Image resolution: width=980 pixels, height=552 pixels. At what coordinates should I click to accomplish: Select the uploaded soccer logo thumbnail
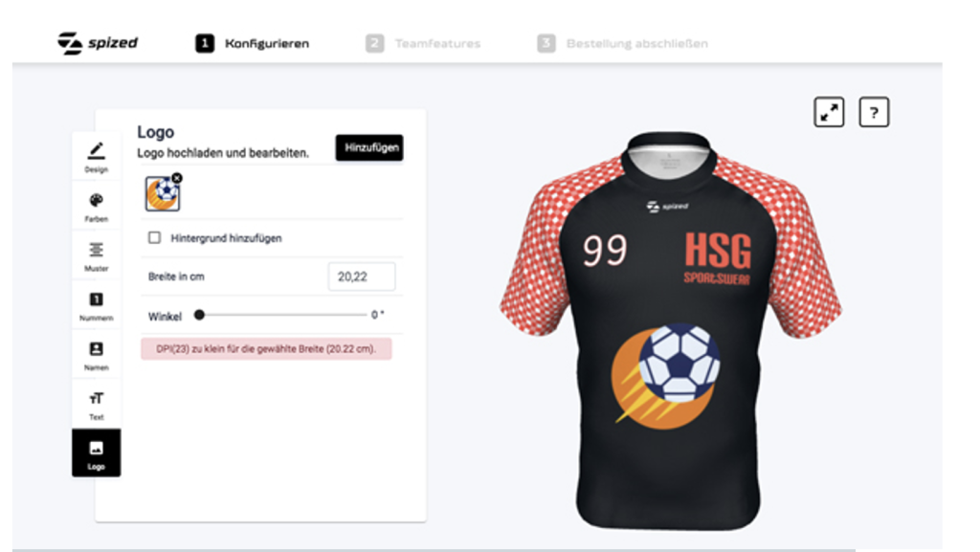(x=163, y=193)
